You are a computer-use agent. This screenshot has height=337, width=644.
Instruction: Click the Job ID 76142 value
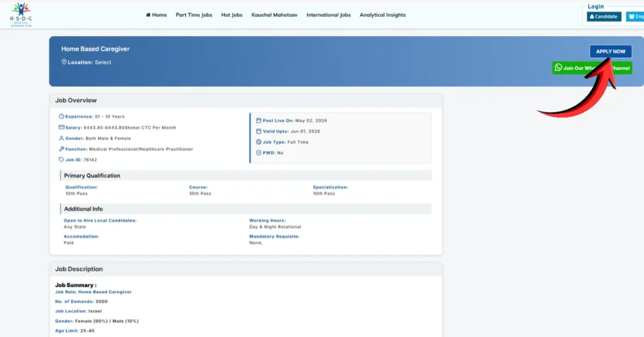point(91,160)
